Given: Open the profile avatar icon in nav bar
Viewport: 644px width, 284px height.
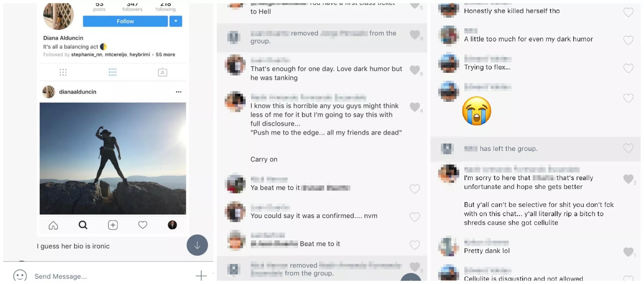Looking at the screenshot, I should pos(172,225).
